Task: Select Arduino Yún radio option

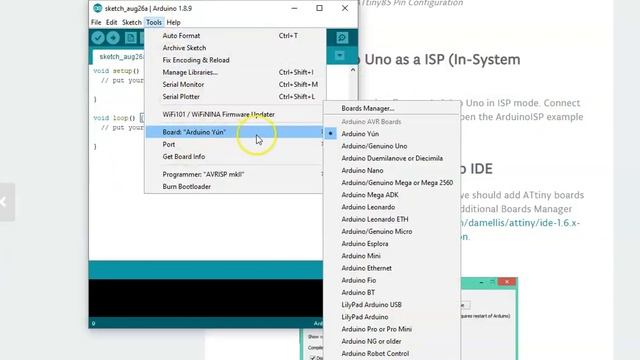Action: 392,134
